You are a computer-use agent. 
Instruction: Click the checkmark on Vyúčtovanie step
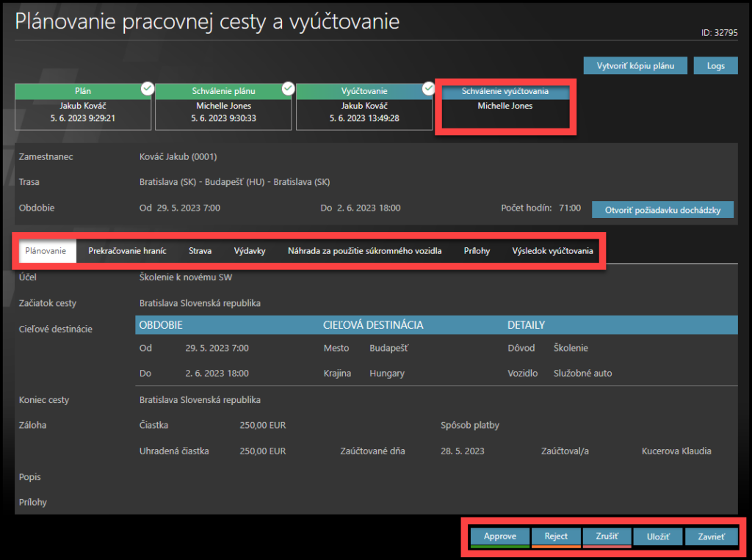point(429,89)
